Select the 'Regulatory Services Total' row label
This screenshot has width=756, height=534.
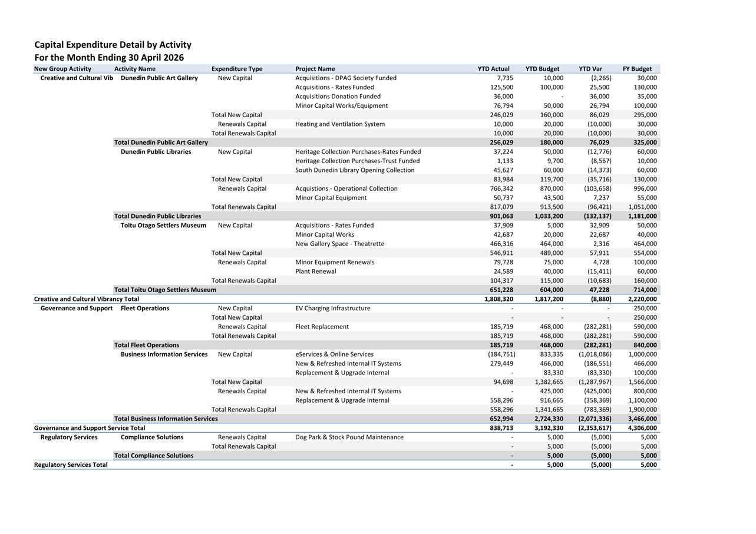click(x=71, y=465)
